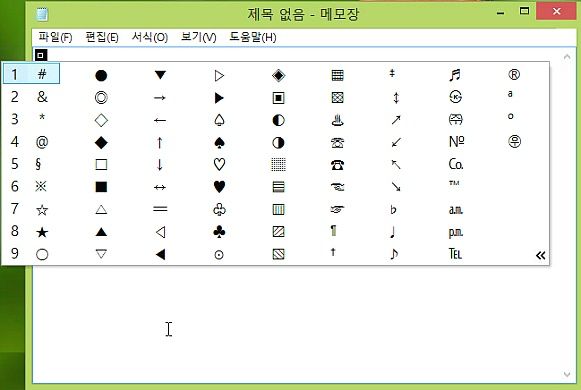The image size is (581, 390).
Task: Insert the hot springs ♨ symbol
Action: [338, 120]
